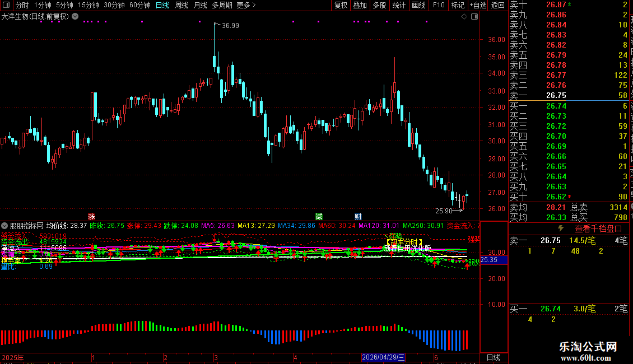The height and width of the screenshot is (364, 633).
Task: Open the 统计 statistics tool
Action: click(399, 5)
